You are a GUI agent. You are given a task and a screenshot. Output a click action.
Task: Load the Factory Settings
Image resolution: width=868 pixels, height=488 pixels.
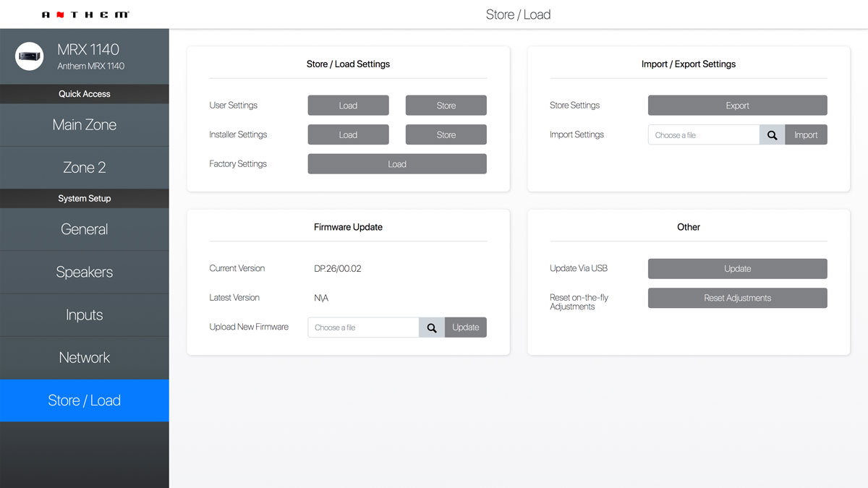(x=397, y=164)
